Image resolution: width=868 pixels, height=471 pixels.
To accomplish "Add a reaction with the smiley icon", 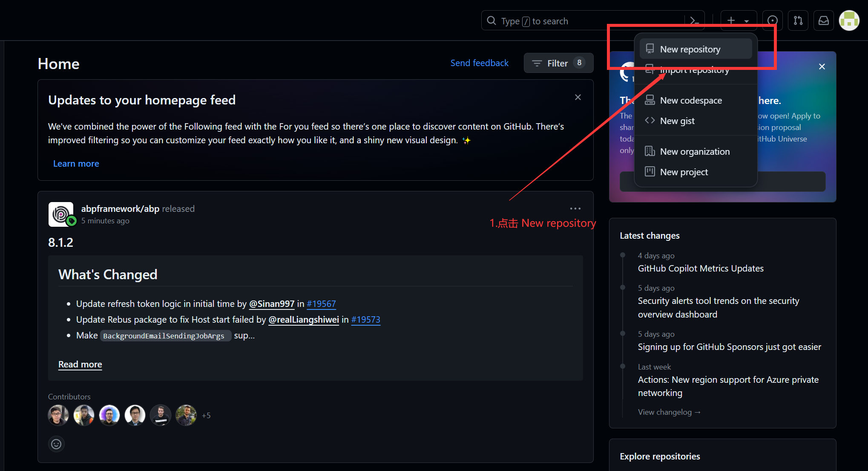I will pos(56,444).
